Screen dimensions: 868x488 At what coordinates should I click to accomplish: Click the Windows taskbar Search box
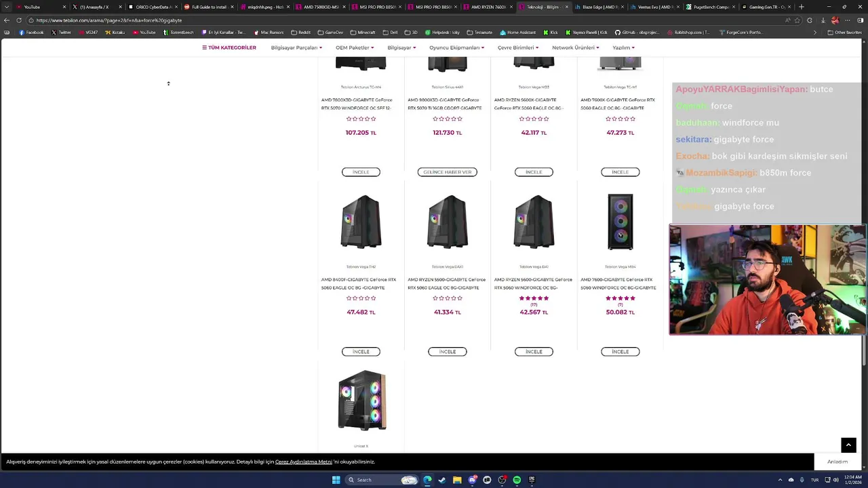click(x=382, y=480)
